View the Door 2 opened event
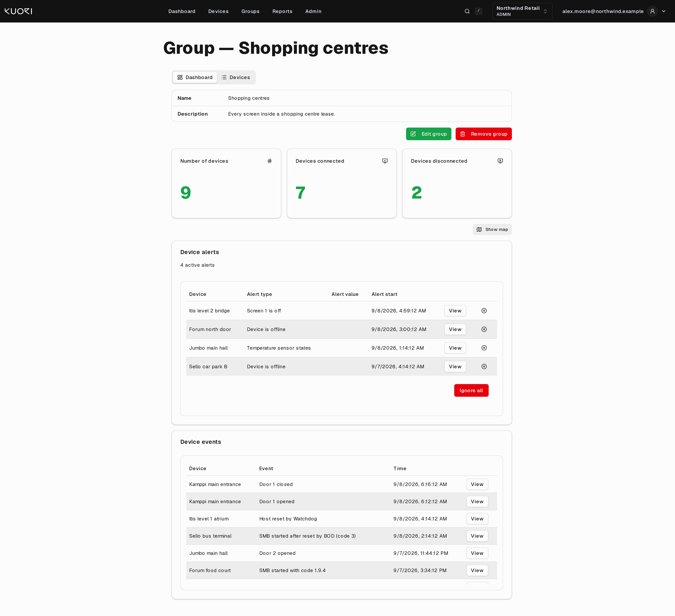The width and height of the screenshot is (675, 616). pyautogui.click(x=477, y=553)
